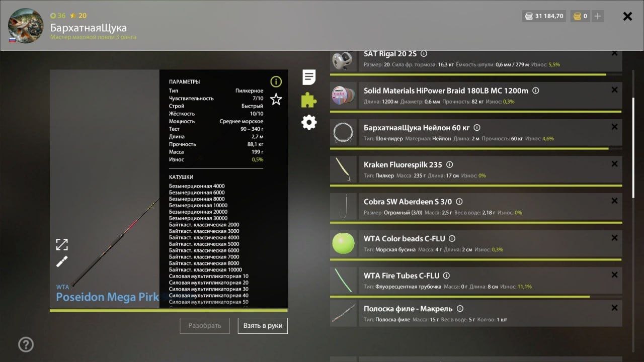The width and height of the screenshot is (644, 362).
Task: Open the help question mark icon
Action: 26,344
